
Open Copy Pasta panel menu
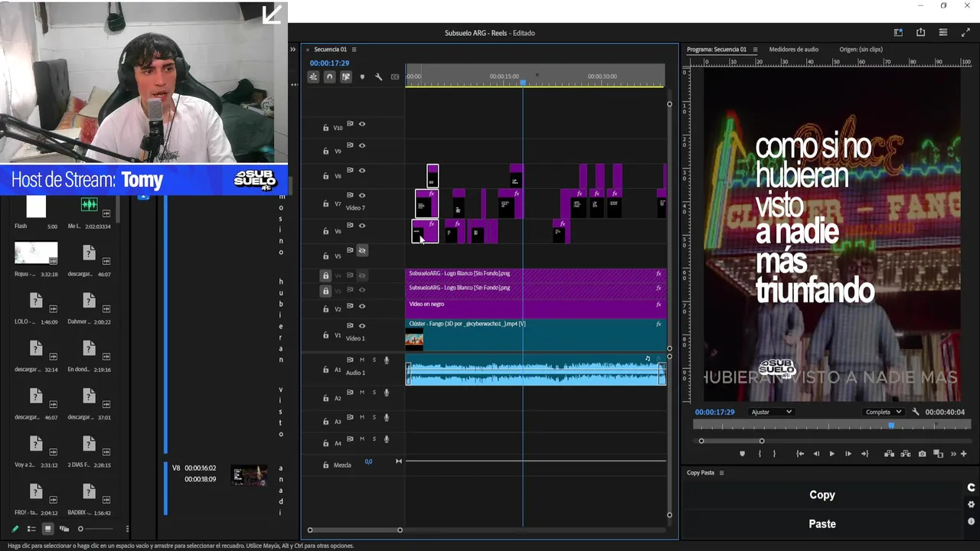tap(721, 473)
